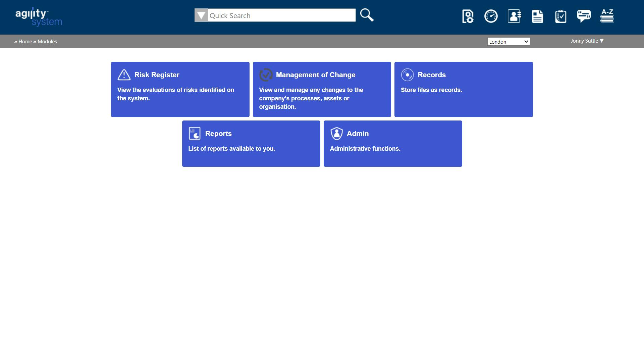Open the feedback chat icon

pos(584,16)
